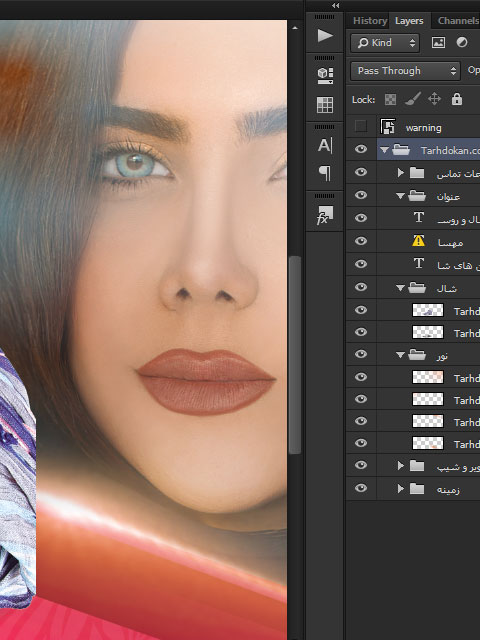The height and width of the screenshot is (640, 480).
Task: Click the canvas vertical scrollbar thumb
Action: click(x=294, y=355)
